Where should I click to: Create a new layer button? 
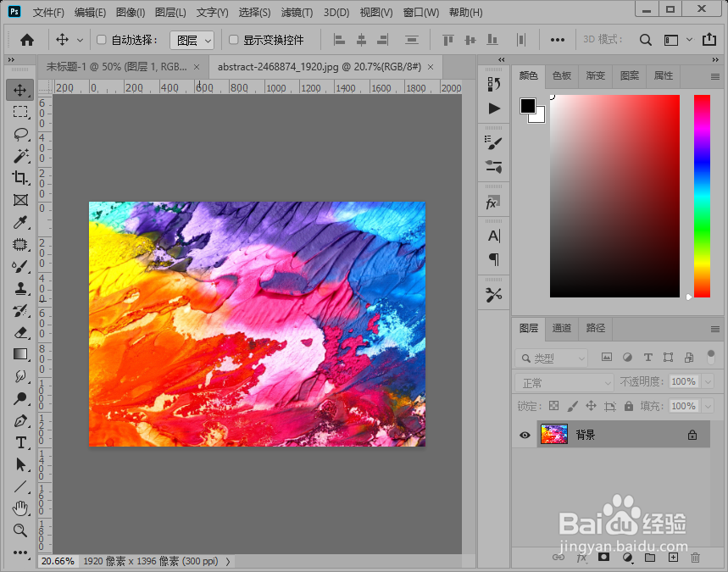click(x=673, y=557)
